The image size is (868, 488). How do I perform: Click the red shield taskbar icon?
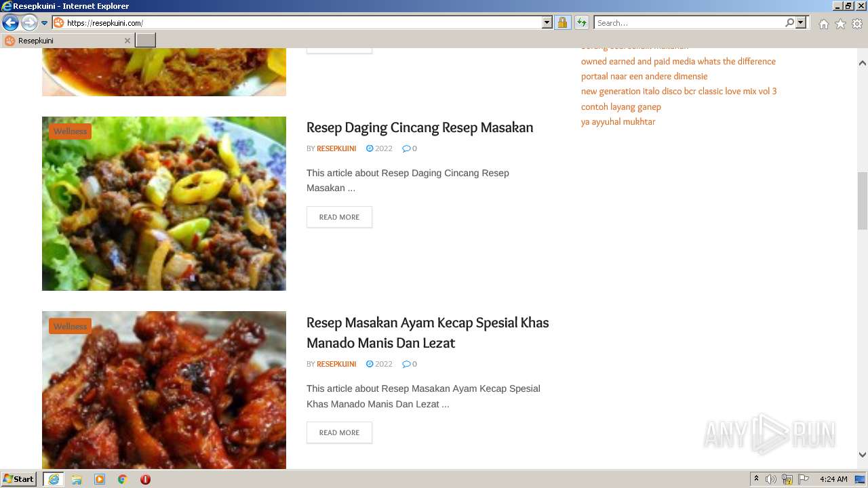click(145, 479)
